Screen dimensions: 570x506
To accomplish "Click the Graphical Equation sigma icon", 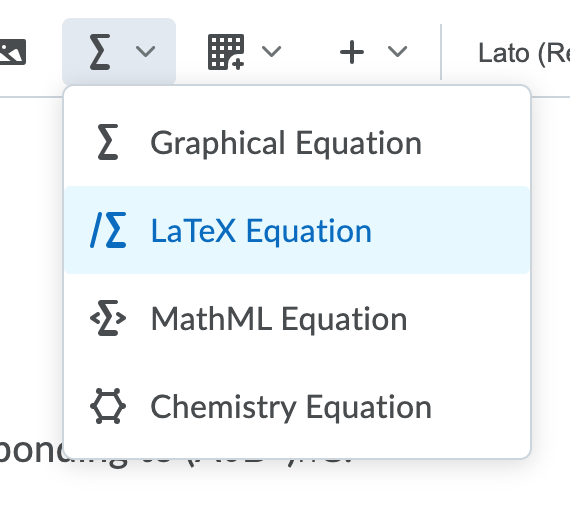I will [108, 142].
